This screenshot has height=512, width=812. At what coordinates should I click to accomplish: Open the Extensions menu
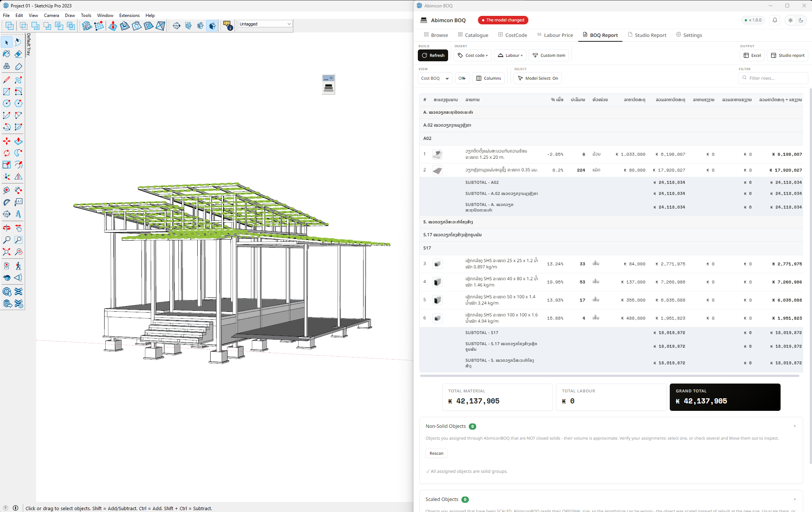click(129, 16)
